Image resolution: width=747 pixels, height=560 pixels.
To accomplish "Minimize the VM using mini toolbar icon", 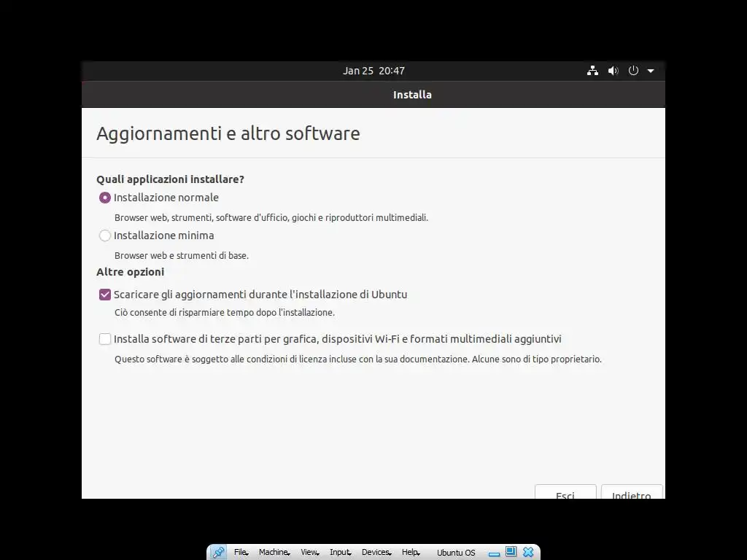I will pyautogui.click(x=494, y=554).
